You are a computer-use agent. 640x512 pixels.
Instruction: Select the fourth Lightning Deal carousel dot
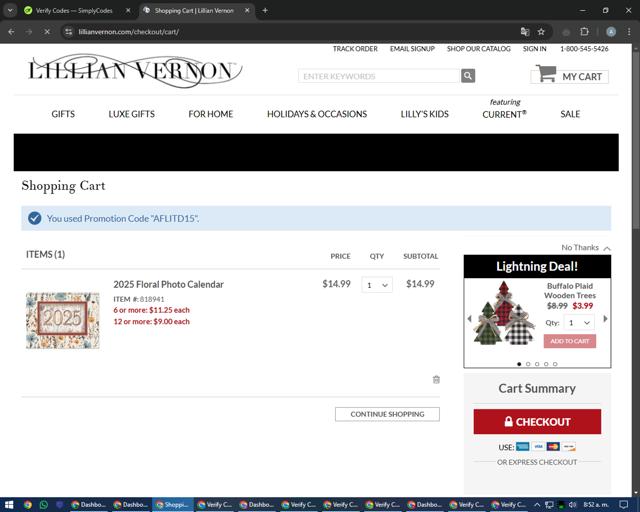tap(546, 364)
